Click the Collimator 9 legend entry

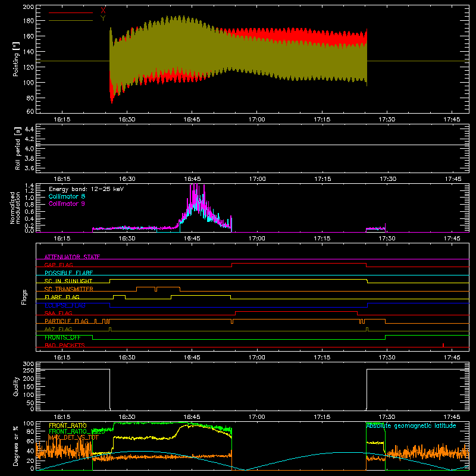tap(67, 203)
